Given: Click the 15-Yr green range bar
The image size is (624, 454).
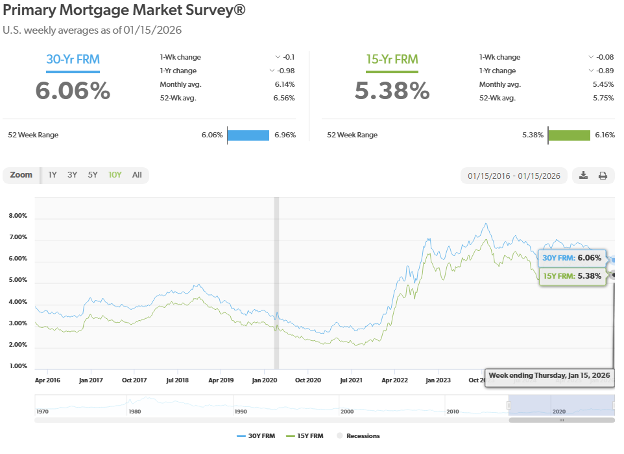Looking at the screenshot, I should [568, 135].
